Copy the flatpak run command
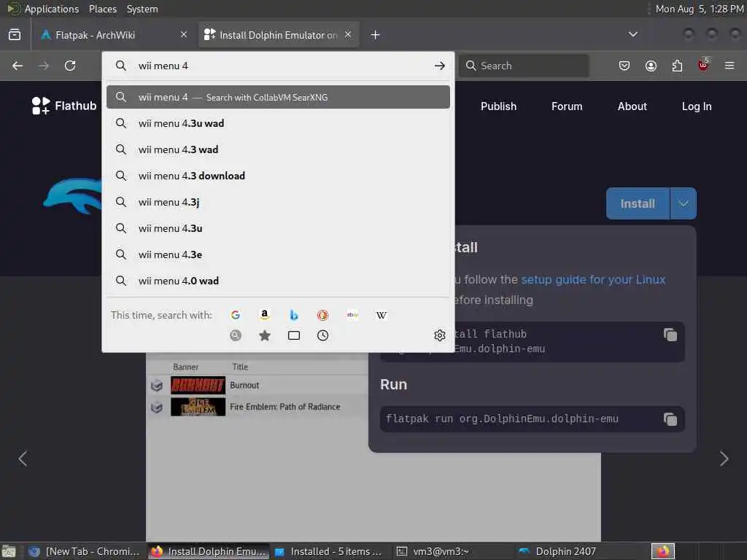Viewport: 747px width, 560px height. click(670, 419)
